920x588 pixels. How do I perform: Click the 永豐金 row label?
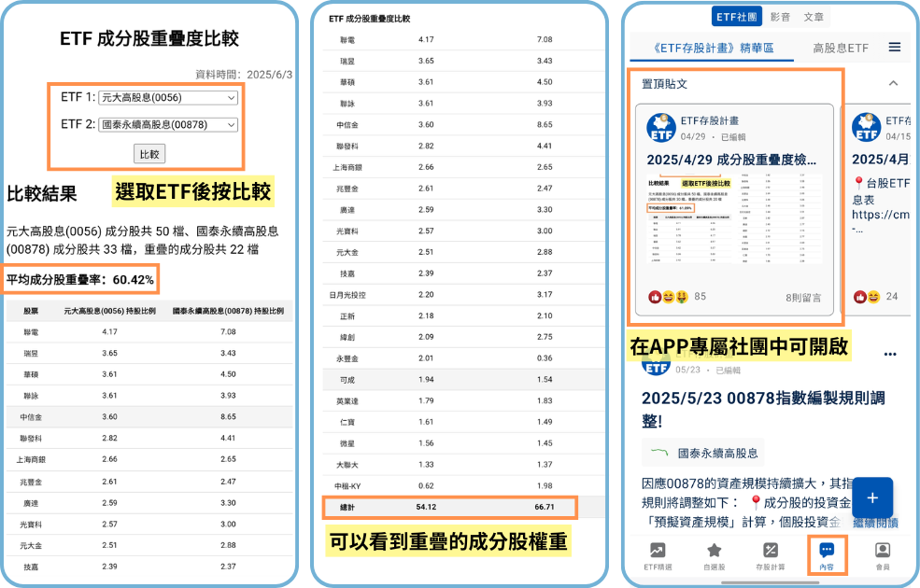(347, 358)
